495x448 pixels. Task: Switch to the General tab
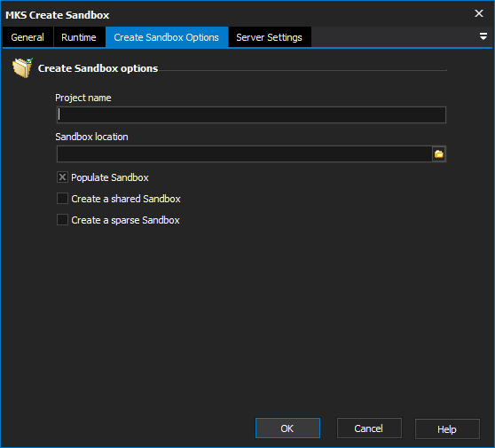pyautogui.click(x=27, y=37)
